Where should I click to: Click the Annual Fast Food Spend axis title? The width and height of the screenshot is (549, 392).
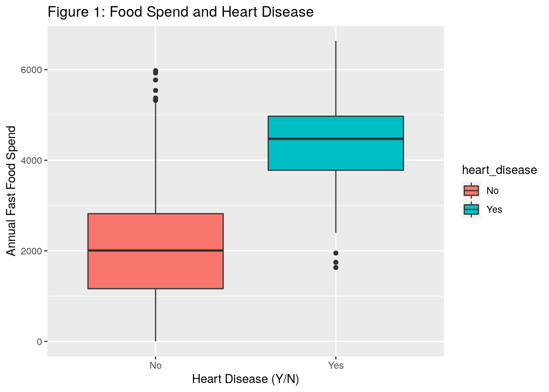click(x=11, y=191)
